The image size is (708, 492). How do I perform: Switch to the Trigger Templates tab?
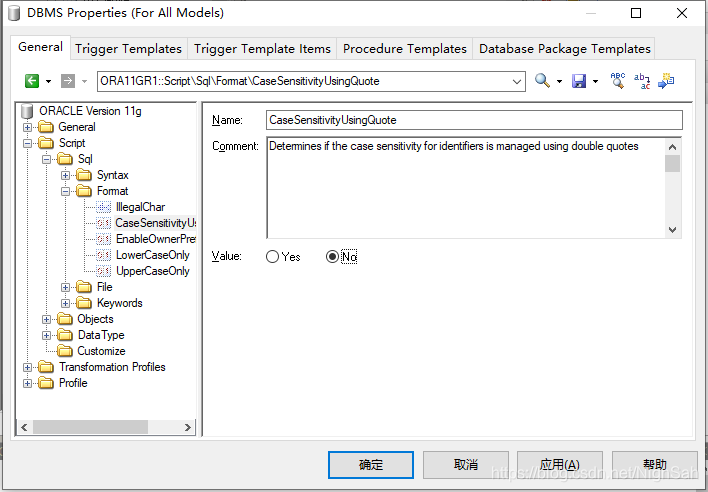(x=128, y=49)
